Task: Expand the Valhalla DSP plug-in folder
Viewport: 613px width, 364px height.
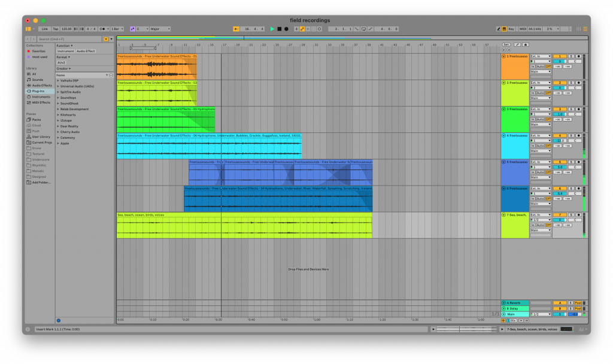Action: 58,80
